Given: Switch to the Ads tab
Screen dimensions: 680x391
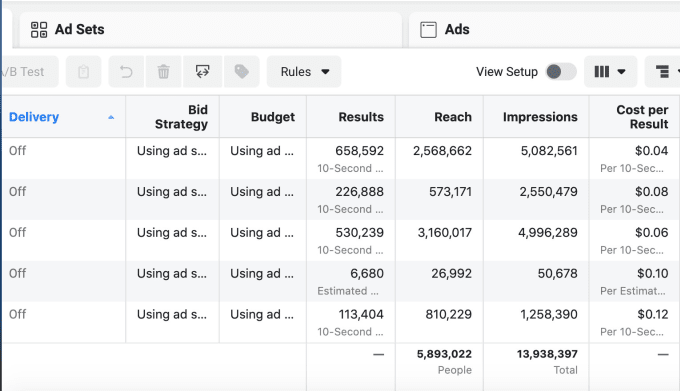Looking at the screenshot, I should pyautogui.click(x=544, y=29).
